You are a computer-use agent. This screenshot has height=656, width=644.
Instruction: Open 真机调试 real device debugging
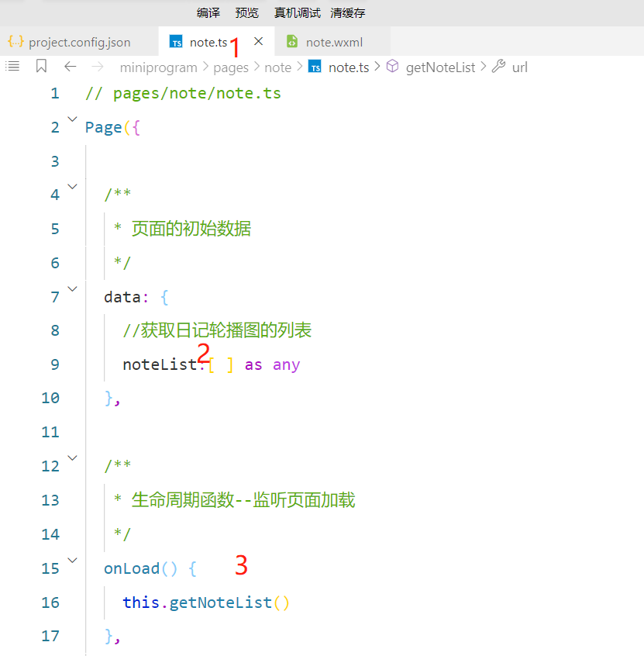(298, 13)
